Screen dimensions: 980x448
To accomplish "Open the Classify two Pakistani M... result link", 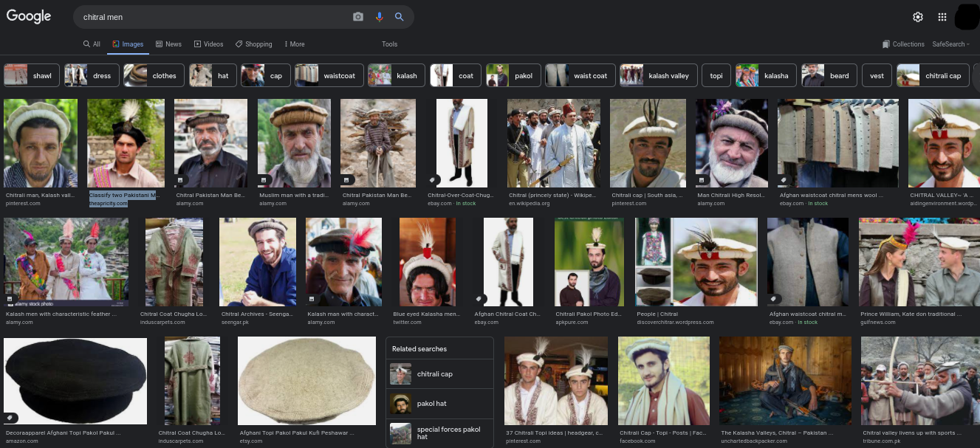I will [123, 195].
